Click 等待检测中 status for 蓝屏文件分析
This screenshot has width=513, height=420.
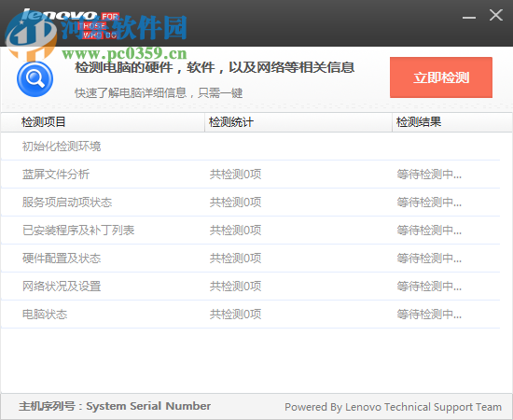[x=429, y=175]
